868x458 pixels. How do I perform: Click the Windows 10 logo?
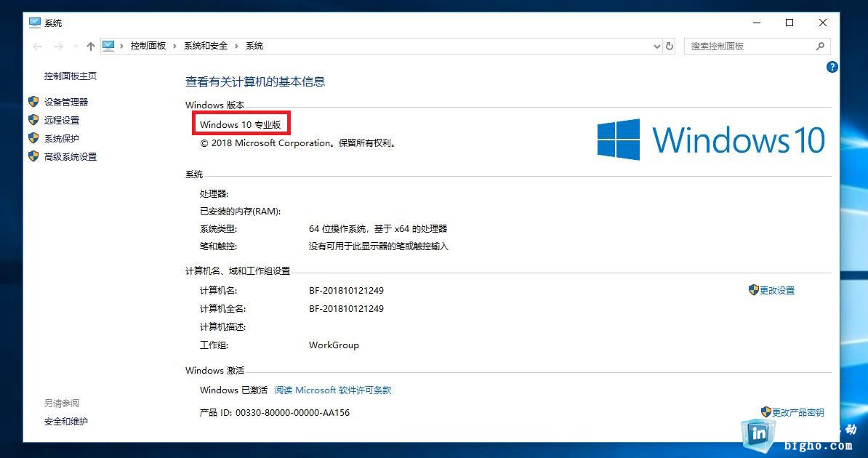[x=712, y=139]
